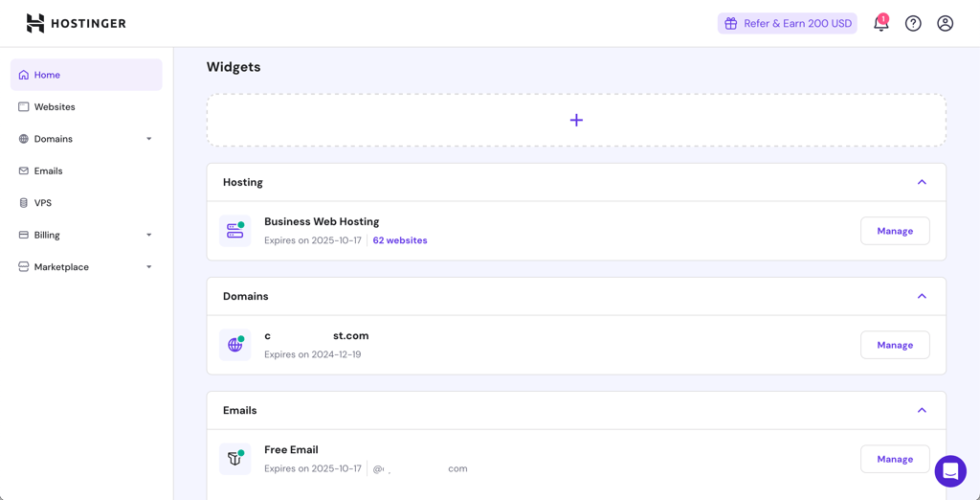Click the gift icon in Refer & Earn
This screenshot has height=500, width=980.
(730, 23)
